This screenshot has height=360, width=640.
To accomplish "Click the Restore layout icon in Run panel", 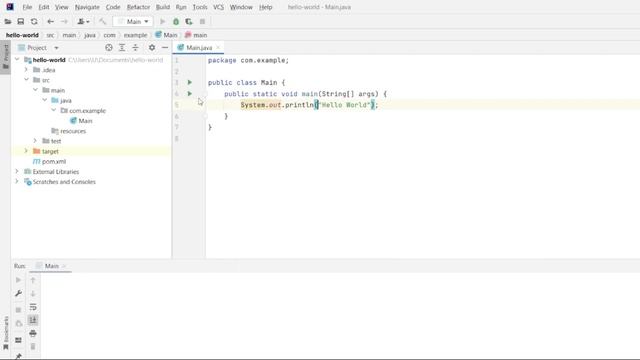I will tap(18, 340).
